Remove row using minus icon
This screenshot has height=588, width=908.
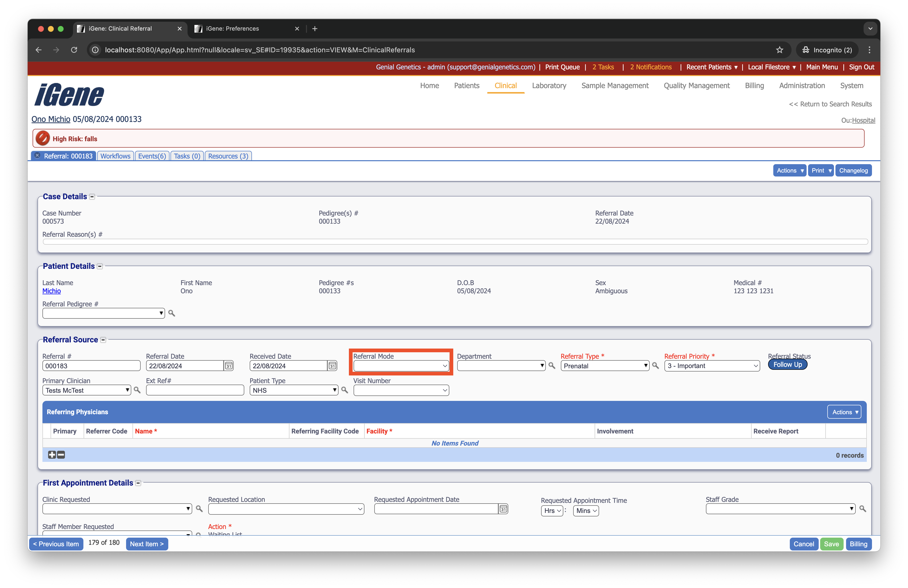61,454
